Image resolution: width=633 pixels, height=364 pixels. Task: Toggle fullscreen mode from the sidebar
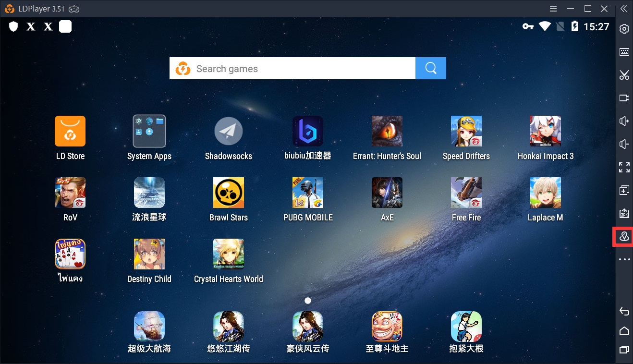tap(623, 167)
